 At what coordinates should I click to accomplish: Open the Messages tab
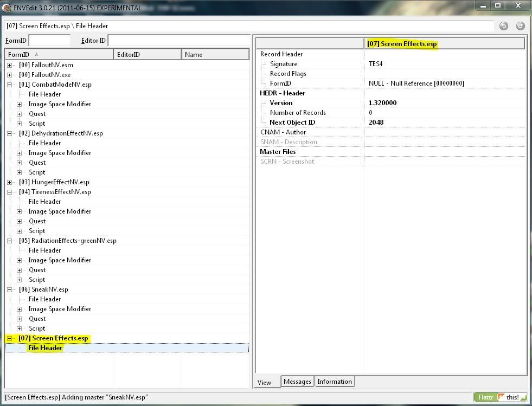(297, 382)
